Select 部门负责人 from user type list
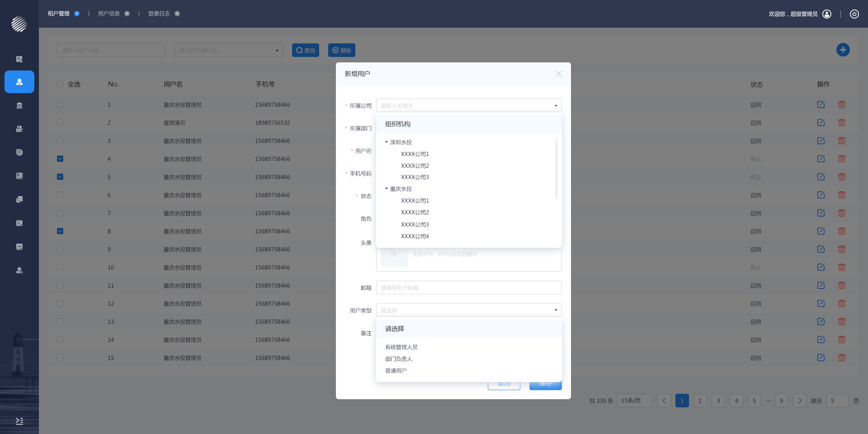The width and height of the screenshot is (868, 434). (398, 359)
